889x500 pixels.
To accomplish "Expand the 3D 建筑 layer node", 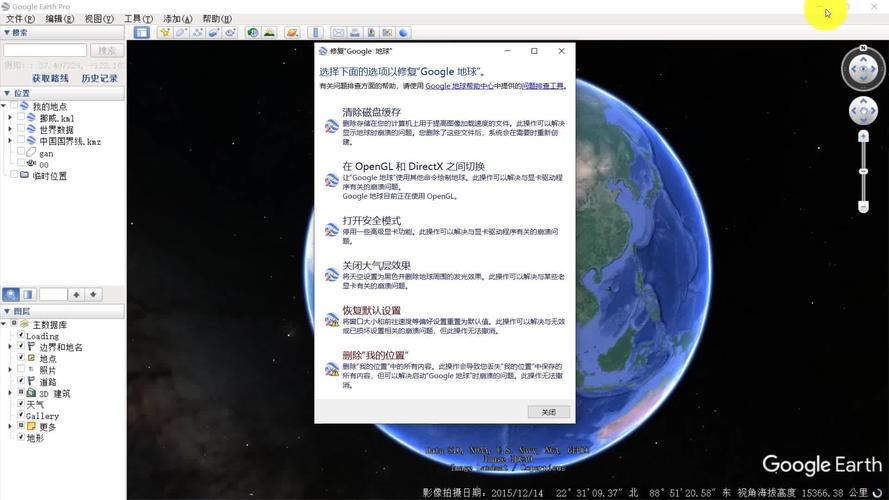I will click(10, 393).
